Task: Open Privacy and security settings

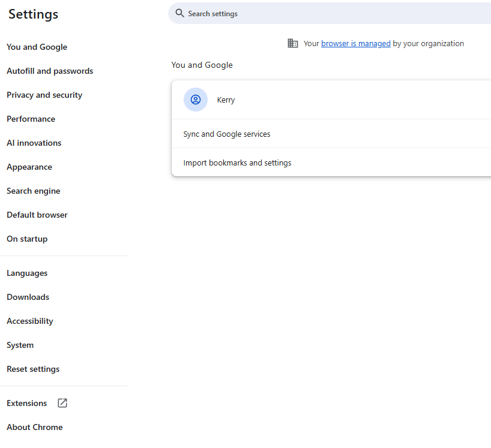Action: click(44, 95)
